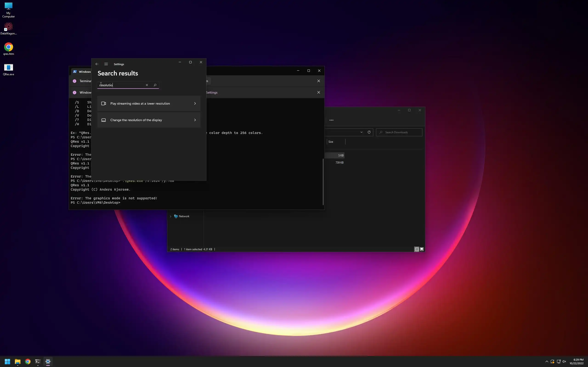Open the See more ellipsis menu

click(x=331, y=120)
